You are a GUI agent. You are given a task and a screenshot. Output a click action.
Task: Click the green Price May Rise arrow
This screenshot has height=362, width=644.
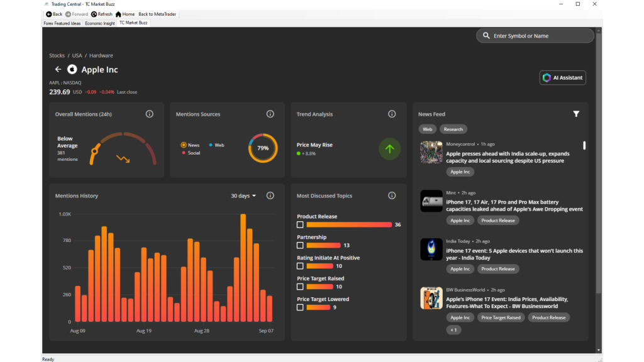click(x=389, y=149)
